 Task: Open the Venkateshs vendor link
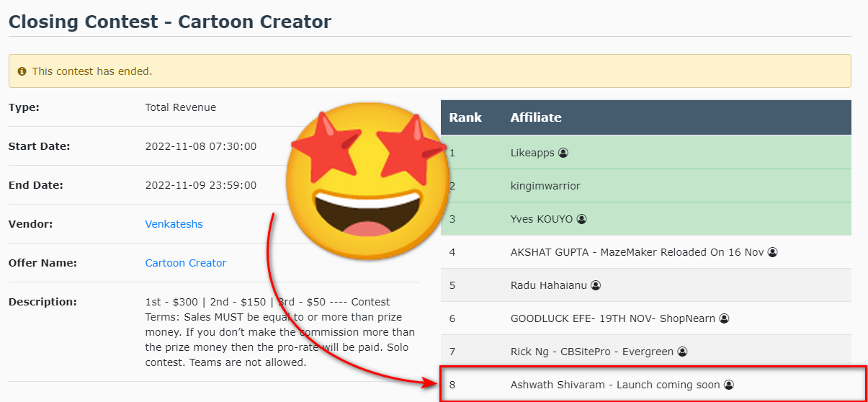[x=174, y=224]
